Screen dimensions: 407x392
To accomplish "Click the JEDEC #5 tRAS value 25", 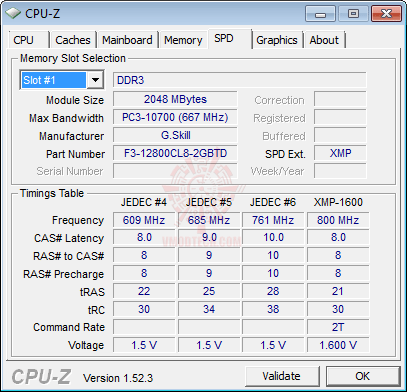I will [209, 291].
